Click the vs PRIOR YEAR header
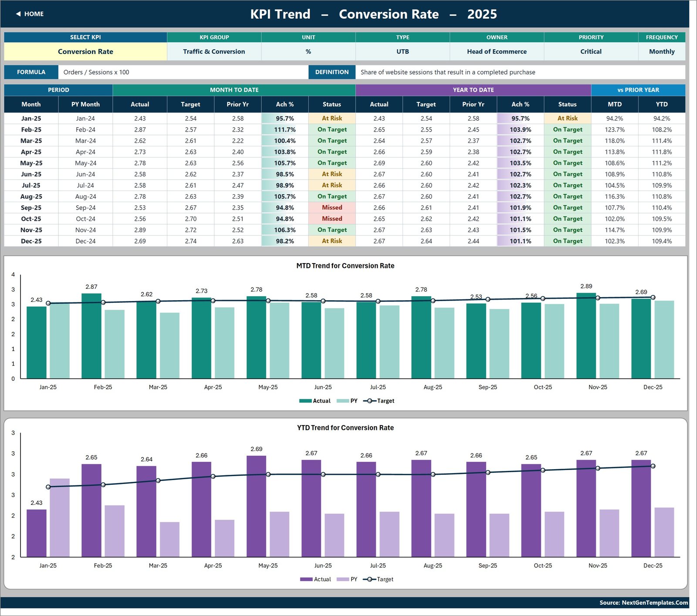Viewport: 697px width, 616px height. (638, 90)
